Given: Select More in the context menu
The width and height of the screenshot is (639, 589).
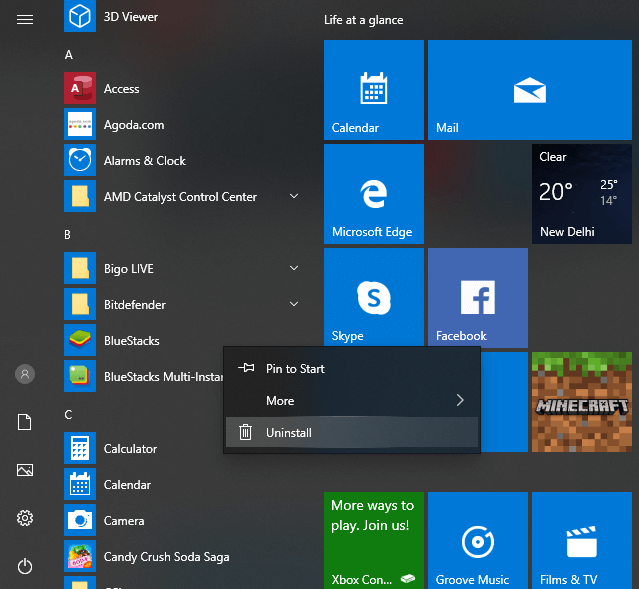Looking at the screenshot, I should [352, 400].
